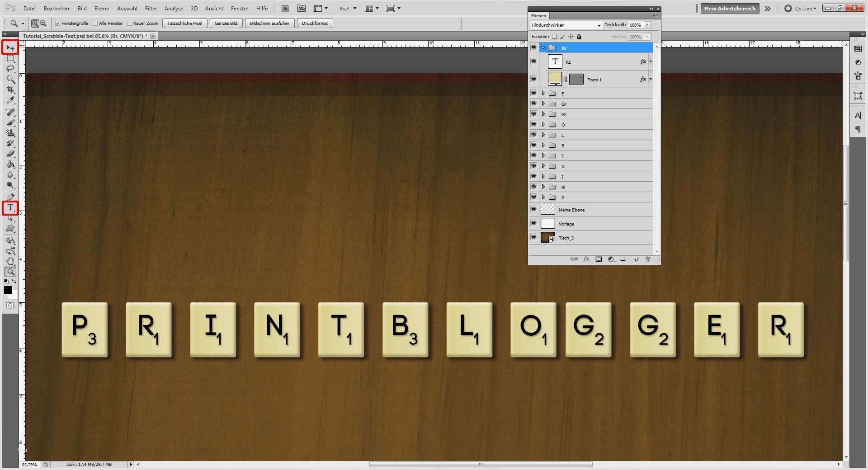Launch Mini Bridge
This screenshot has height=470, width=868.
(x=302, y=8)
